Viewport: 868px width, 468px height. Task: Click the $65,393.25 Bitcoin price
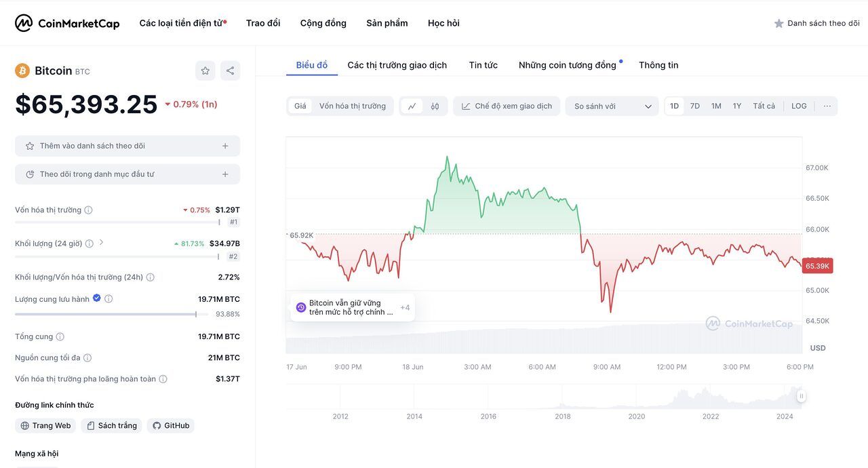click(x=86, y=104)
